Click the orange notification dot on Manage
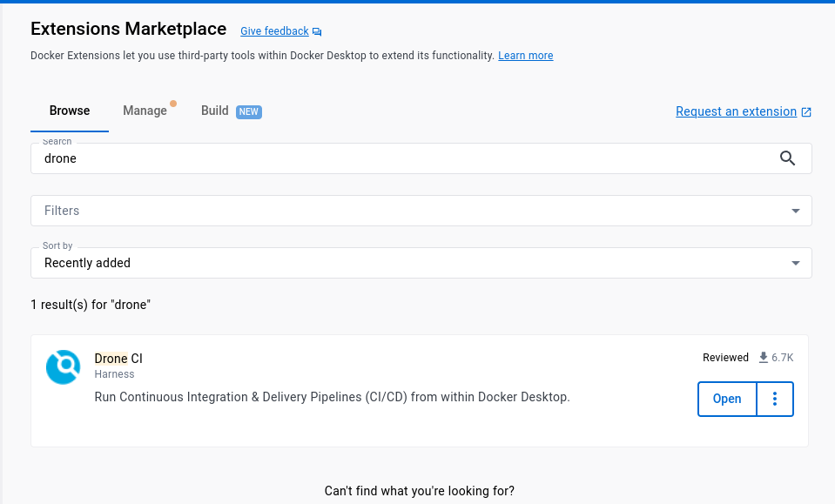 (173, 104)
